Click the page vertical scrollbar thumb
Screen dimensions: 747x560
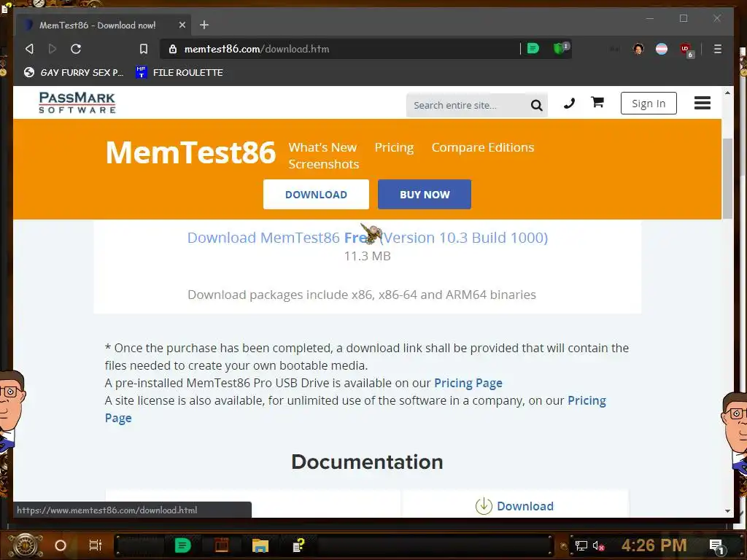coord(727,179)
